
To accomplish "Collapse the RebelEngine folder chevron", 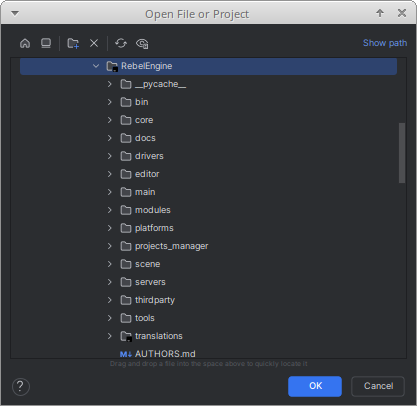I will pyautogui.click(x=96, y=66).
